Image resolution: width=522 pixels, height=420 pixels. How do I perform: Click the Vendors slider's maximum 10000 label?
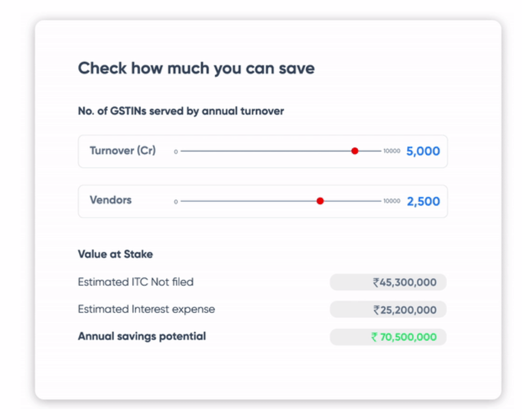(x=392, y=201)
